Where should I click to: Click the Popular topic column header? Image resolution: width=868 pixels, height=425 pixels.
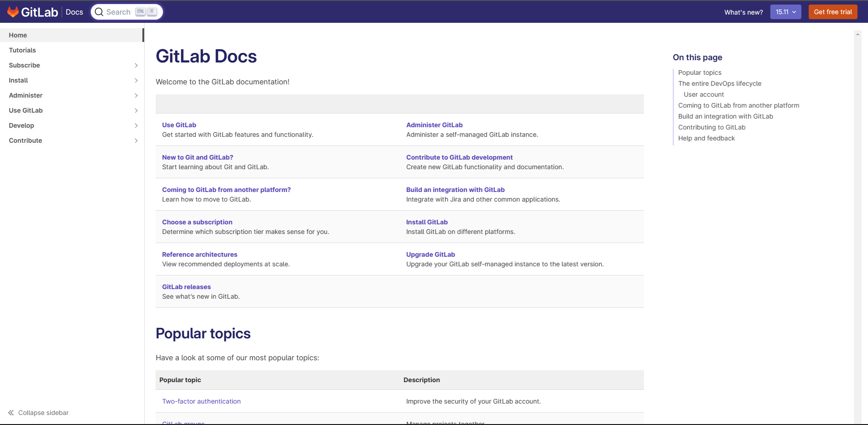pos(180,380)
